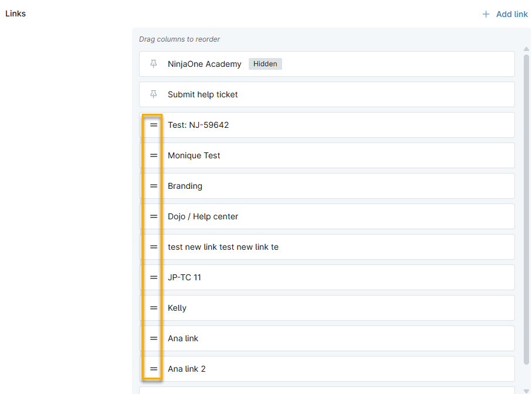Click the Hidden badge on NinjaOne Academy
The width and height of the screenshot is (532, 394).
(x=265, y=64)
